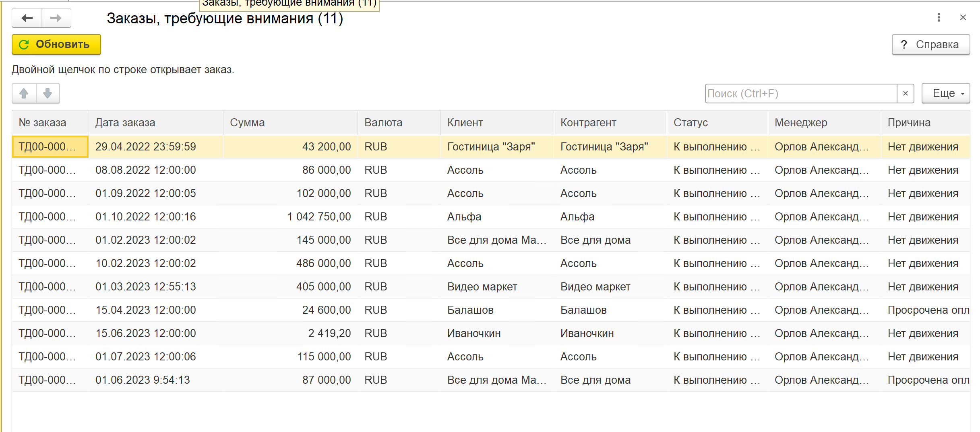Clear search with the X button

[906, 93]
